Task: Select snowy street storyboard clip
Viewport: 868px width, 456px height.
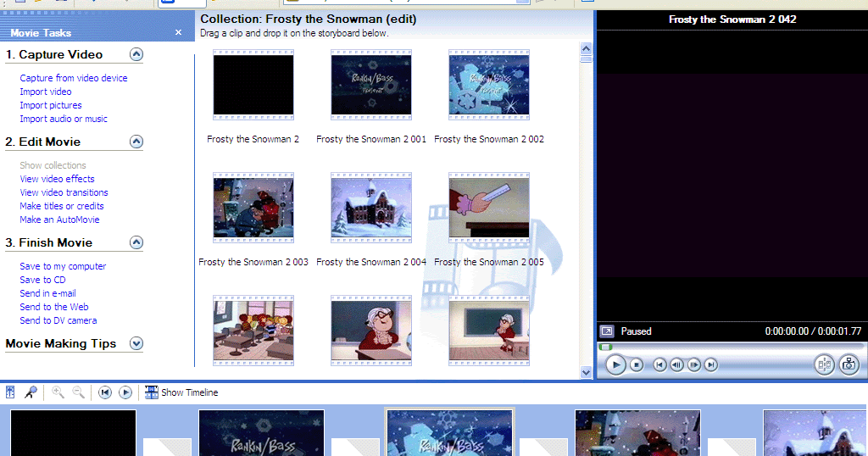Action: [637, 433]
